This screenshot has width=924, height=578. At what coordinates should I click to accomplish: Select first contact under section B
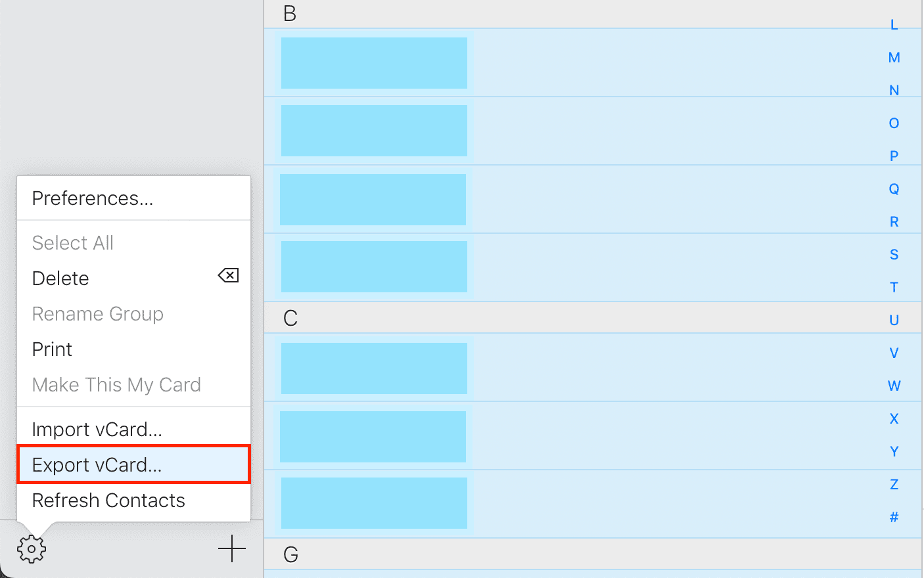[593, 63]
